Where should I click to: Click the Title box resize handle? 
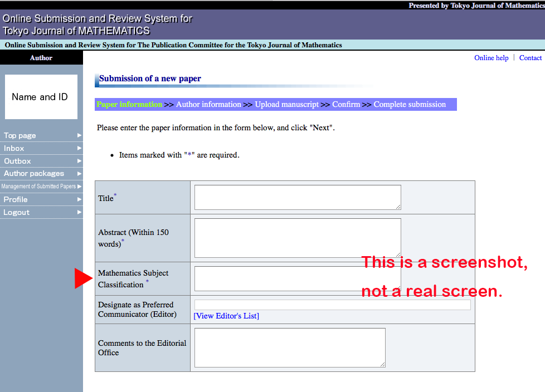click(x=398, y=207)
